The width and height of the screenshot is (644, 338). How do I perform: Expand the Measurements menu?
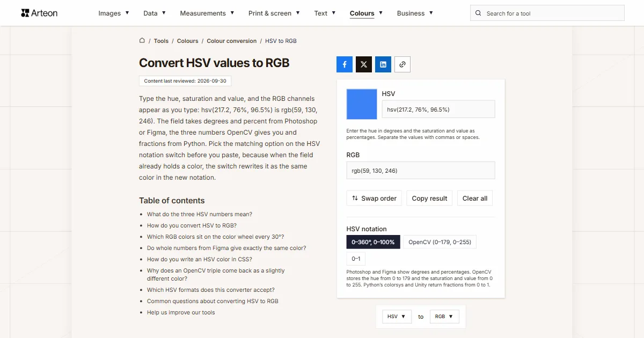point(207,13)
